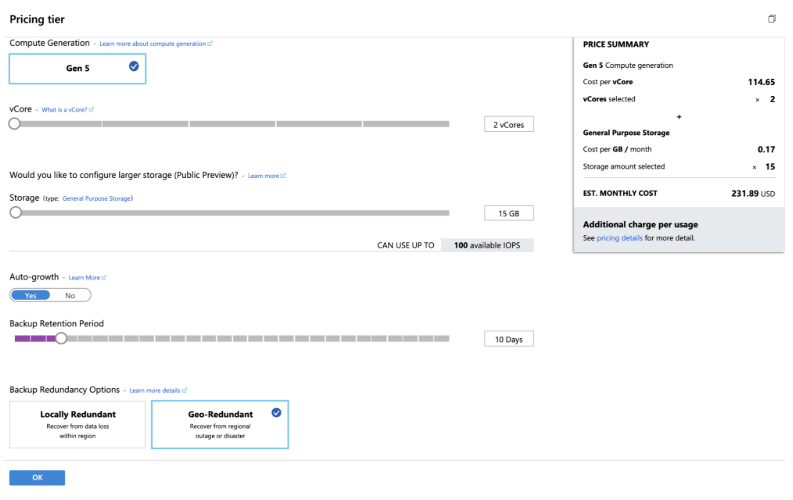Viewport: 793px width, 500px height.
Task: Click the Backup Retention Period slider handle
Action: point(61,339)
